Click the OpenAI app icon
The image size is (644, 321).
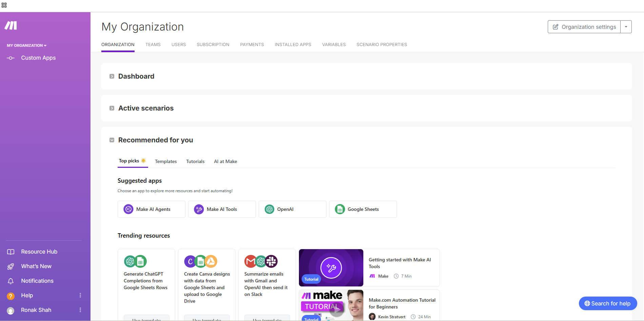click(269, 209)
